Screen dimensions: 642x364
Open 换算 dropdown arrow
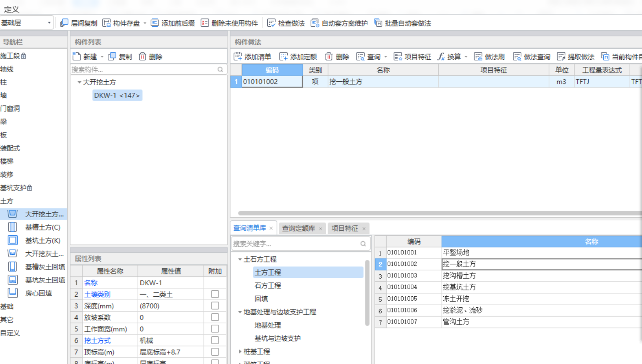pos(466,57)
